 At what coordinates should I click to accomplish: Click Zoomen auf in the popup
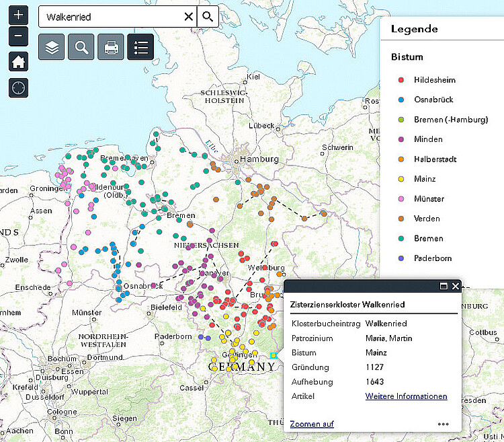[312, 424]
